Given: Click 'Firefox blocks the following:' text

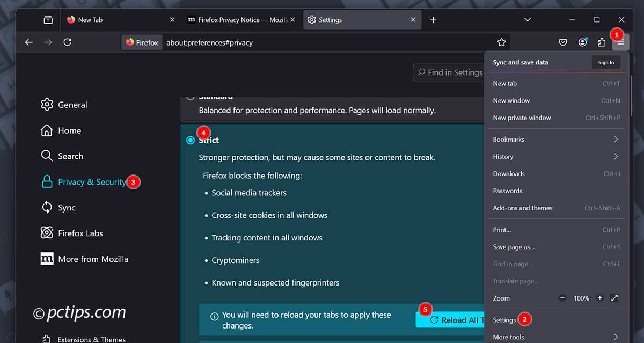Looking at the screenshot, I should (252, 176).
